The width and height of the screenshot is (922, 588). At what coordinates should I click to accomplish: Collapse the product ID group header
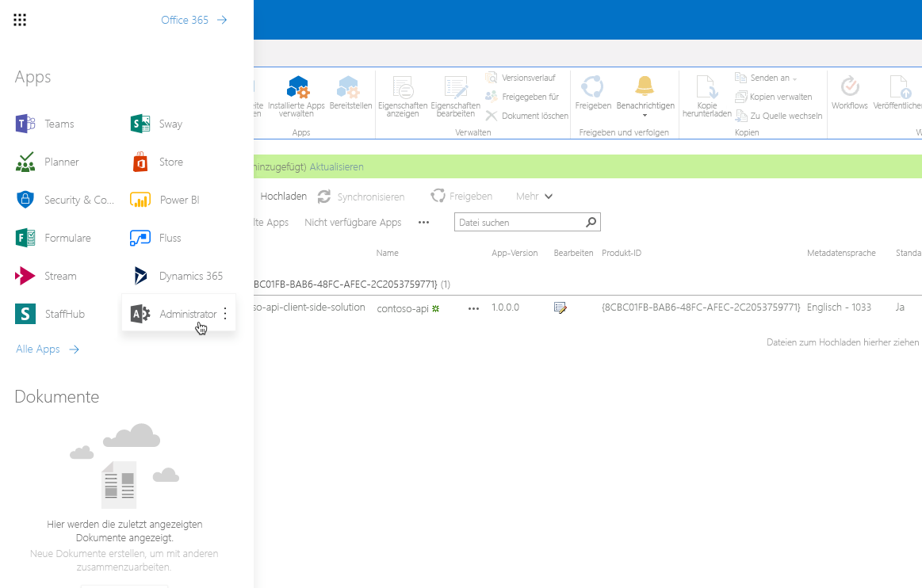[333, 284]
